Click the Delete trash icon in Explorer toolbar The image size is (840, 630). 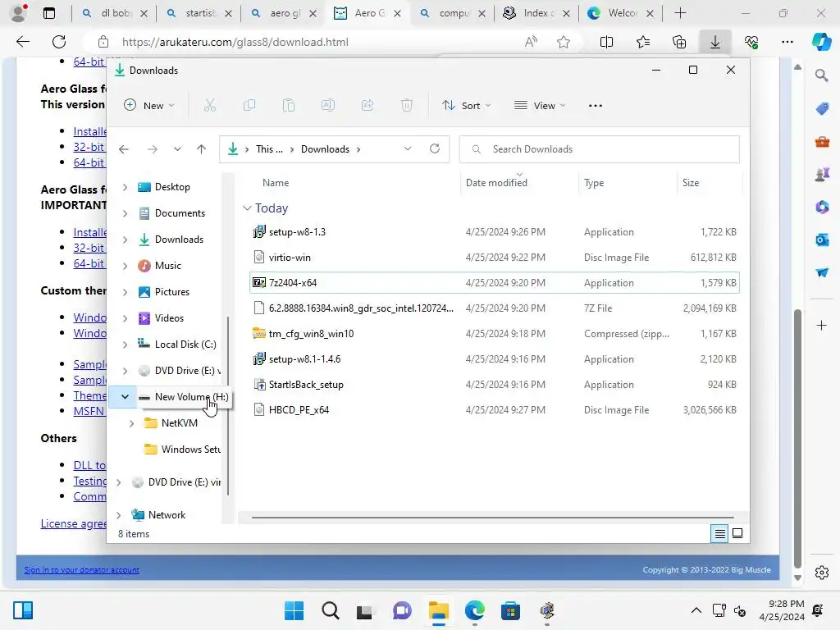pyautogui.click(x=407, y=106)
